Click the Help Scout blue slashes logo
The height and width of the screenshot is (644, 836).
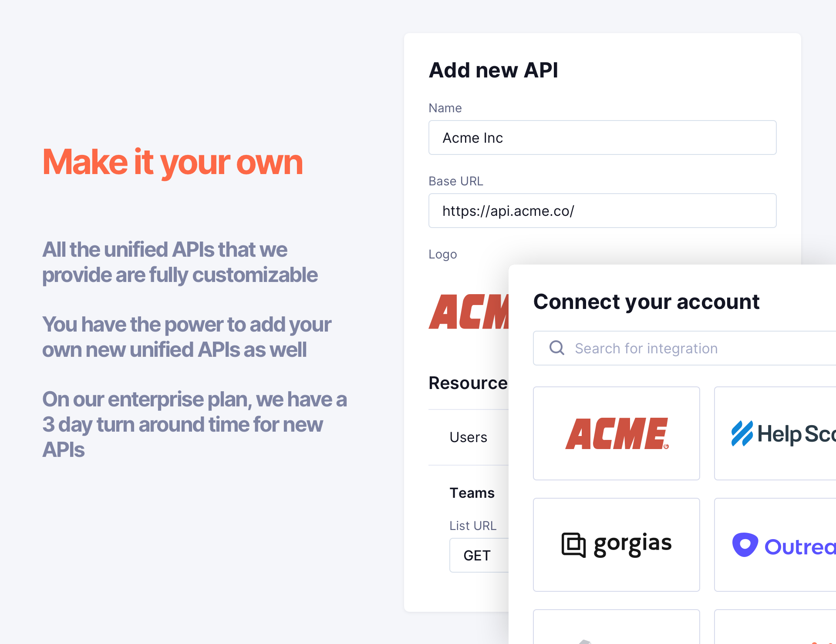point(742,433)
